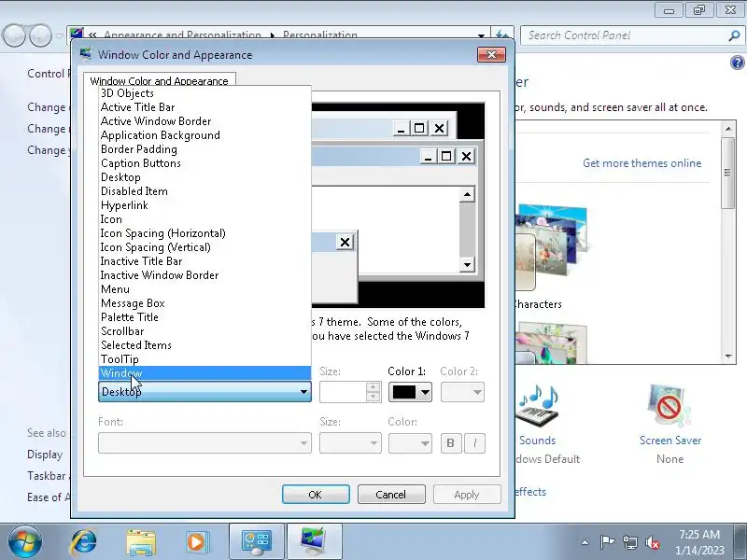Select Menu from the item list

204,289
